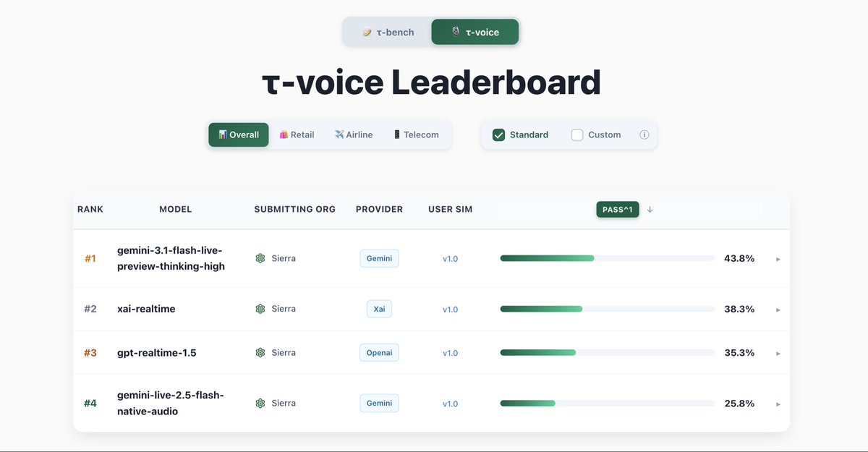Expand the gemini-live-2.5-flash row arrow
This screenshot has height=452, width=868.
pyautogui.click(x=778, y=404)
